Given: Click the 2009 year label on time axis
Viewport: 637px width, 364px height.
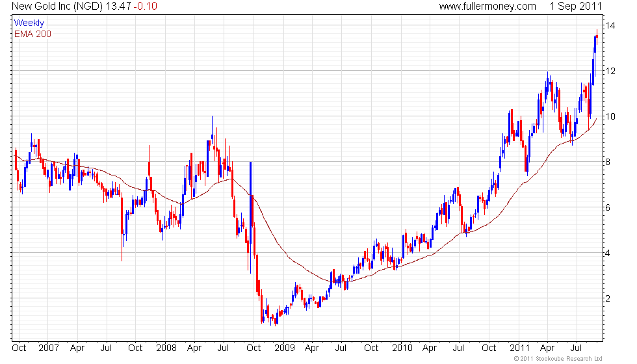Looking at the screenshot, I should tap(285, 348).
